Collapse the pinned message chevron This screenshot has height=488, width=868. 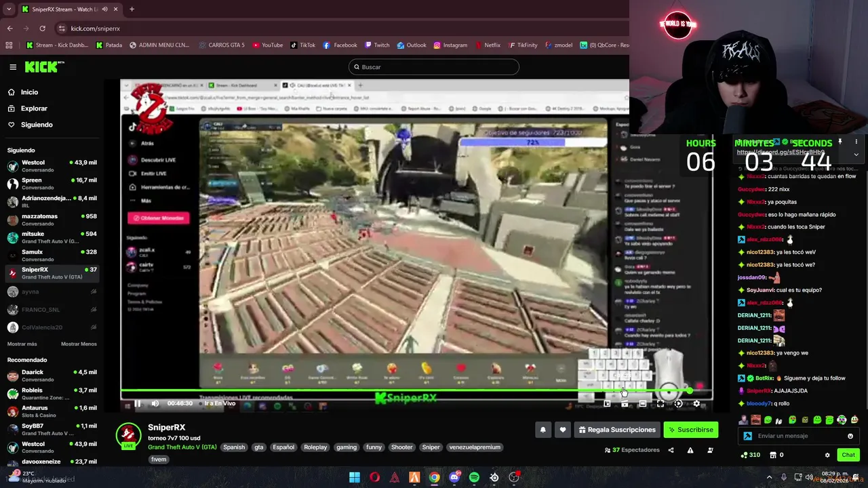(856, 155)
